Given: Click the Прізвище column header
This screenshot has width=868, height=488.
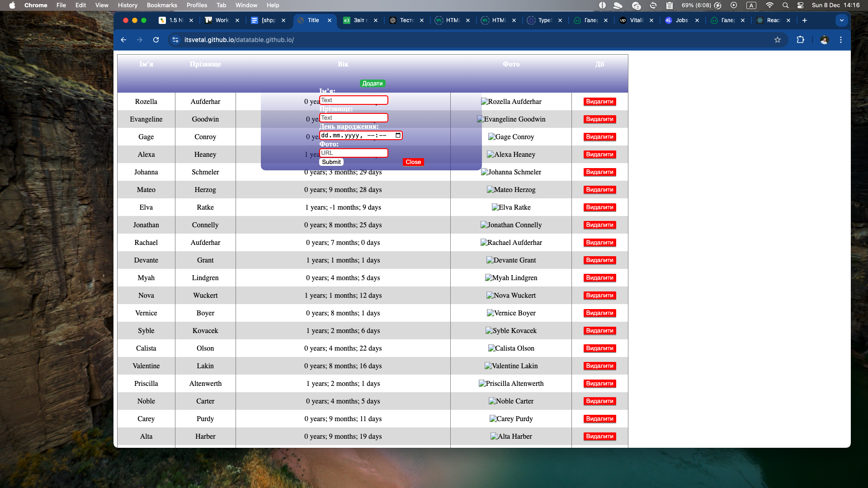Looking at the screenshot, I should 205,64.
